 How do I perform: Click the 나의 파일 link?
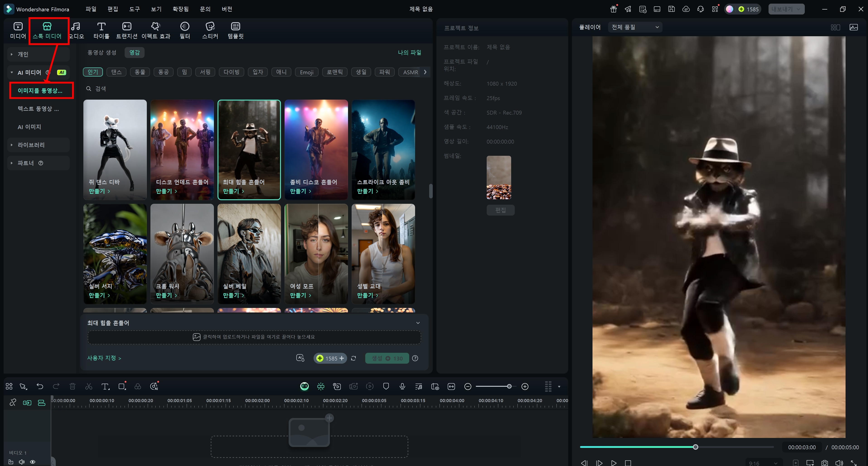coord(409,52)
